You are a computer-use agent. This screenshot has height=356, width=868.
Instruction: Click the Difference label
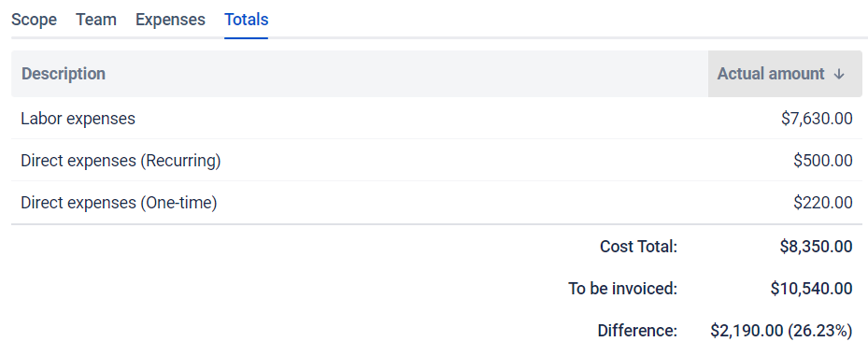point(637,331)
